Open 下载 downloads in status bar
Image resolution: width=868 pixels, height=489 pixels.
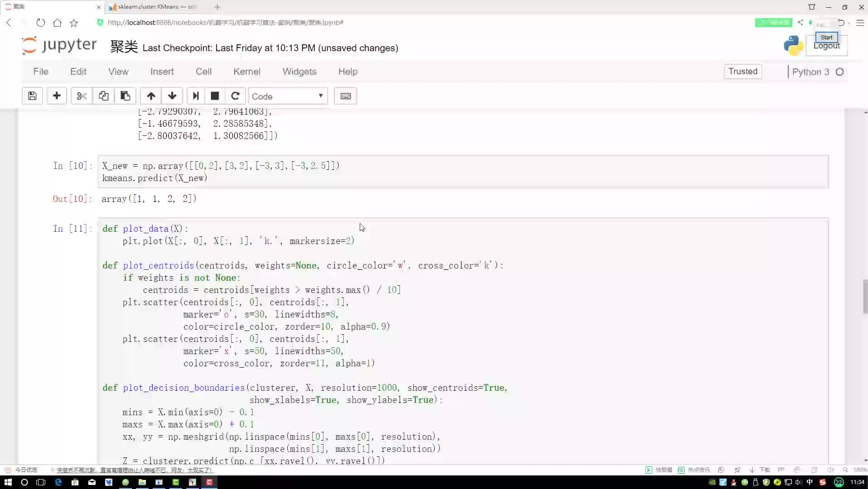(760, 470)
